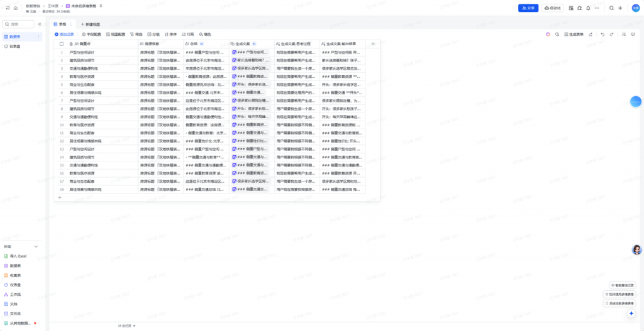Select 数据表 in the sidebar list

pos(21,37)
